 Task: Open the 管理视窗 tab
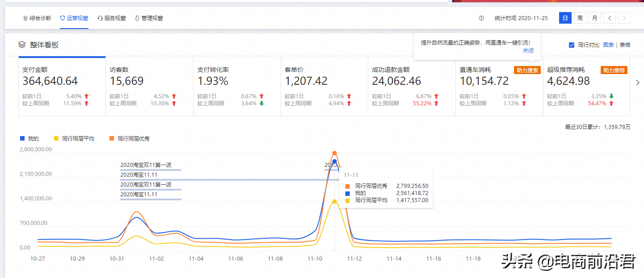[149, 18]
